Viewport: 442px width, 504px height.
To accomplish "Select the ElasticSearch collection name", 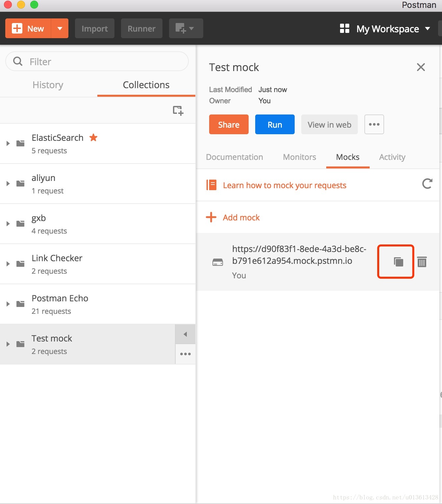I will click(x=58, y=138).
